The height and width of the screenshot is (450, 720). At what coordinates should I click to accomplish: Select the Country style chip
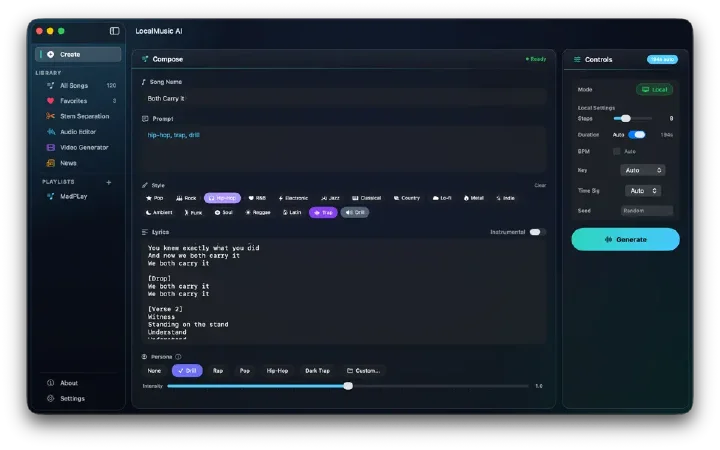pos(407,198)
